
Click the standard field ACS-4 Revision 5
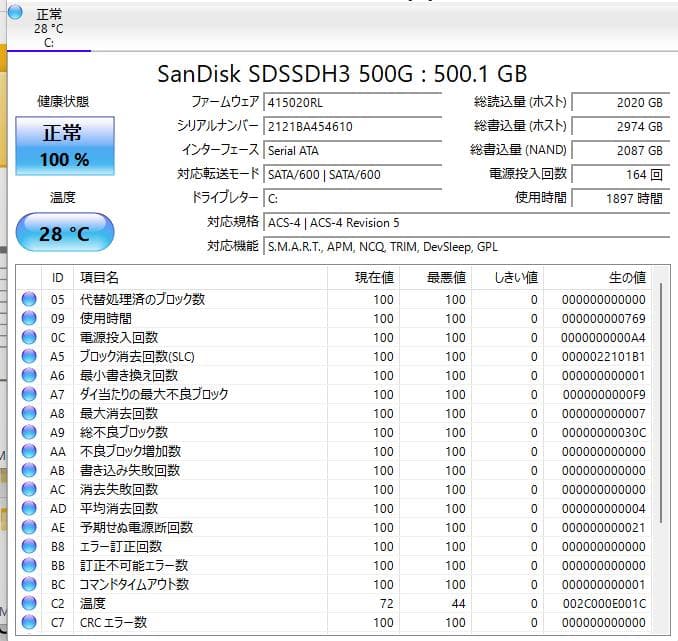click(467, 223)
